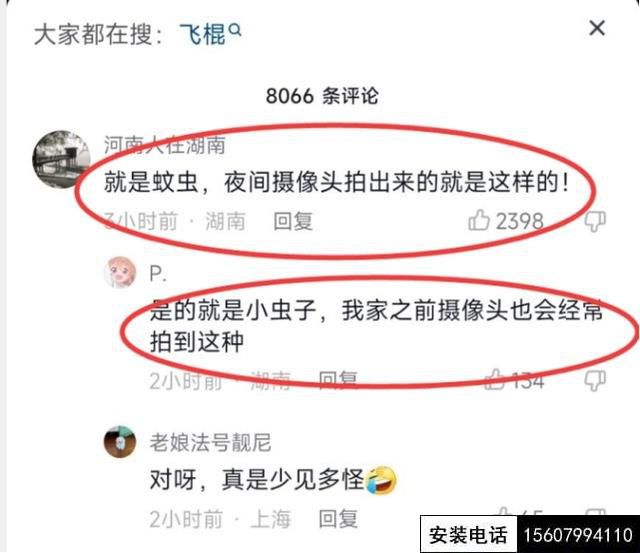Screen dimensions: 640x553
Task: Open 河南人在湖南's avatar profile
Action: point(61,159)
